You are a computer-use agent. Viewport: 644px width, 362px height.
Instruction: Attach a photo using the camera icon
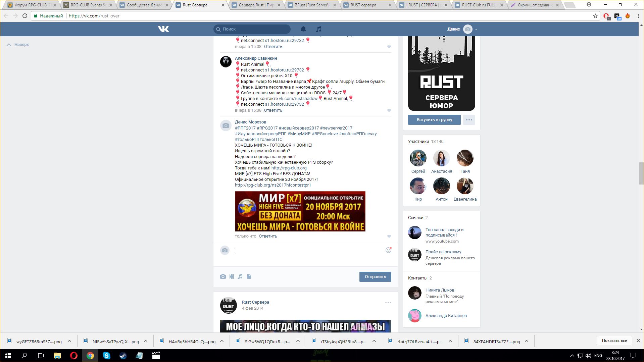223,276
